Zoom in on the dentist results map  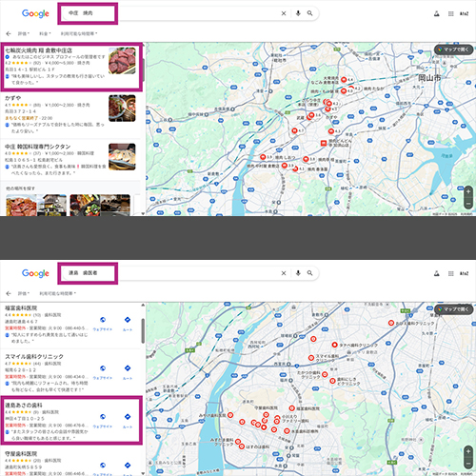click(468, 451)
